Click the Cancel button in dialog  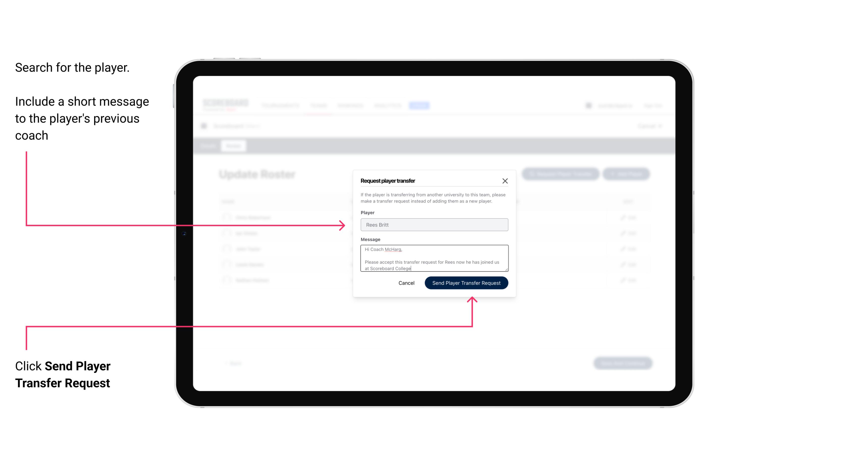(406, 282)
